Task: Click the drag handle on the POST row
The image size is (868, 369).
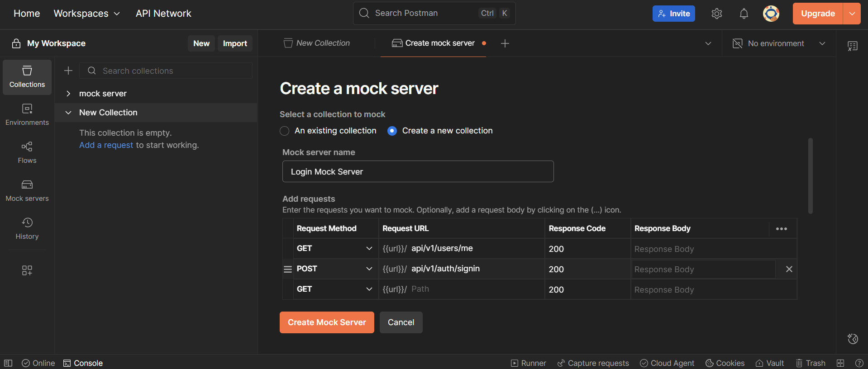Action: pyautogui.click(x=287, y=269)
